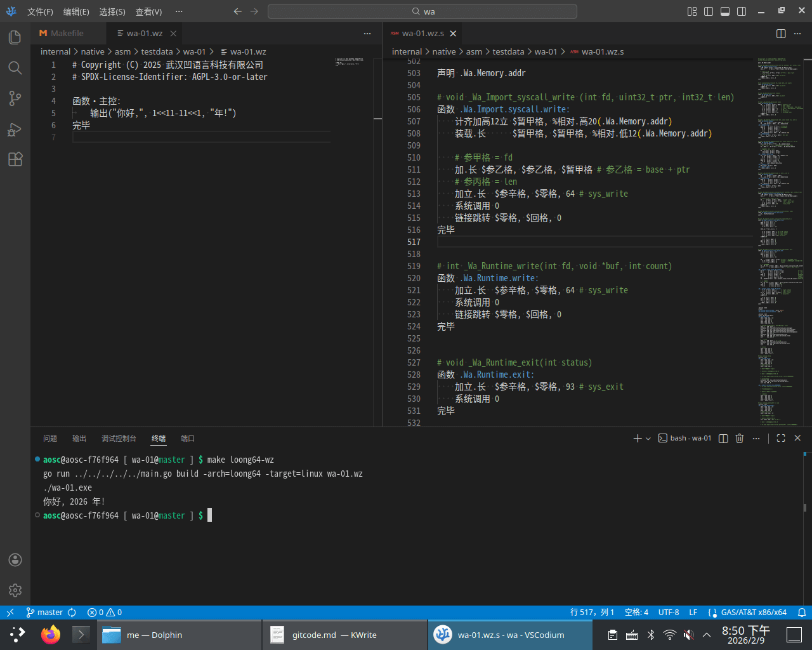
Task: Click the right editor's minimap code overview
Action: (780, 241)
